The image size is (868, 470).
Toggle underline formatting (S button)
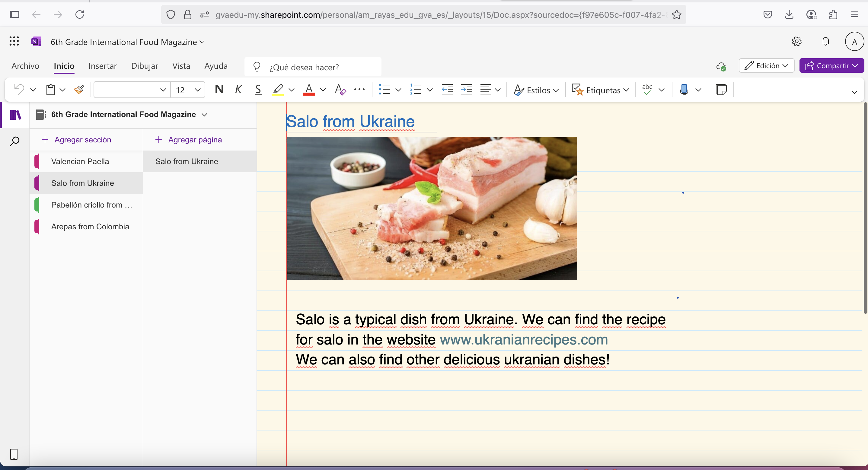[x=258, y=90]
